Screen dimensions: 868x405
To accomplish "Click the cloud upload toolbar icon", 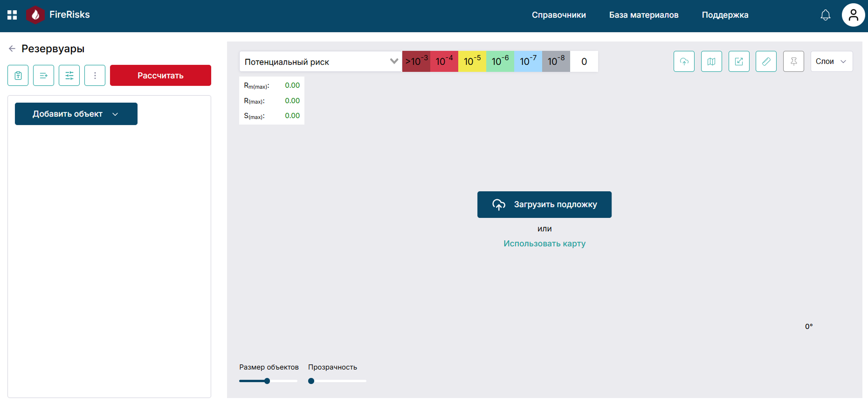I will 684,62.
